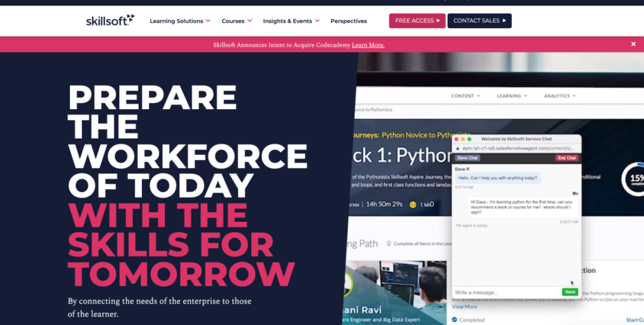This screenshot has width=644, height=325.
Task: Follow the Learn More link in banner
Action: click(x=368, y=45)
